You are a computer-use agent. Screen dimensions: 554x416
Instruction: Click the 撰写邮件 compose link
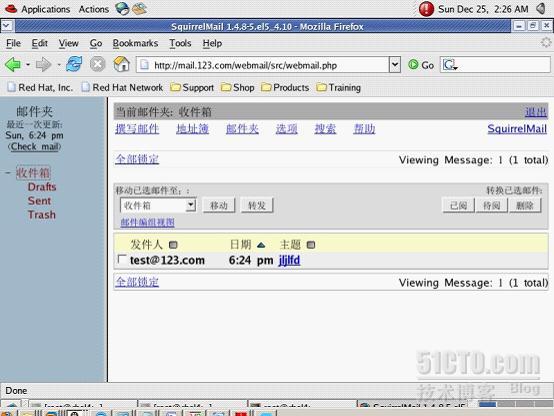click(137, 129)
